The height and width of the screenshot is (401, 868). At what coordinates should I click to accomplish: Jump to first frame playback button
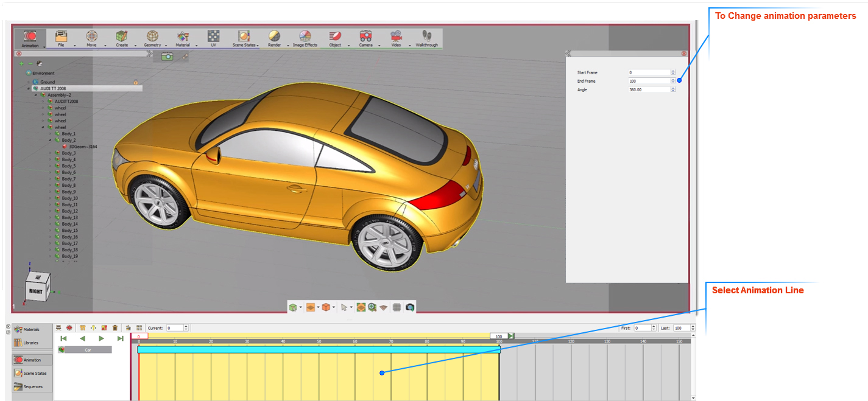click(x=63, y=338)
